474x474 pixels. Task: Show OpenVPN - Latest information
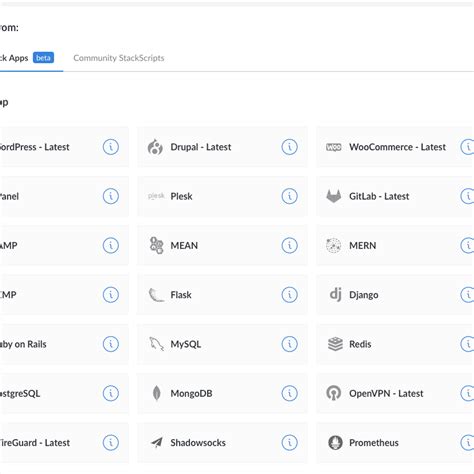(467, 393)
